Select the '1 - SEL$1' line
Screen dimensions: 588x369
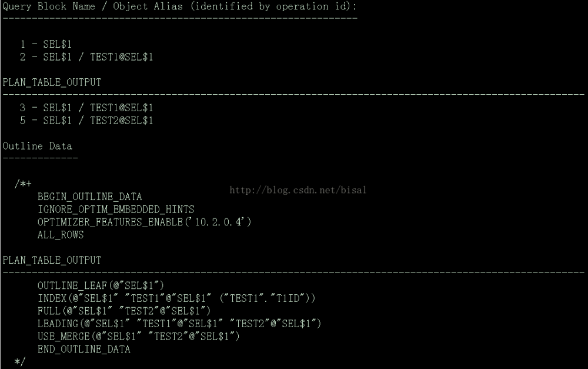(46, 44)
